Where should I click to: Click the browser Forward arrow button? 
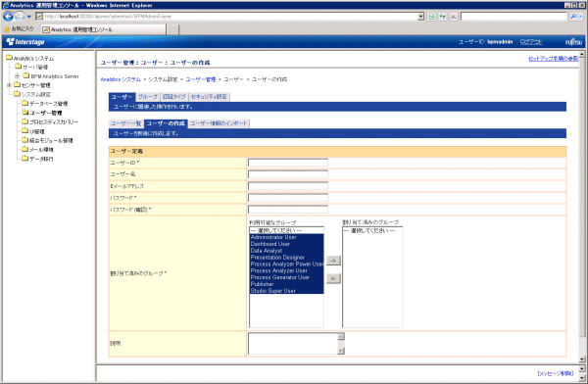pos(20,17)
